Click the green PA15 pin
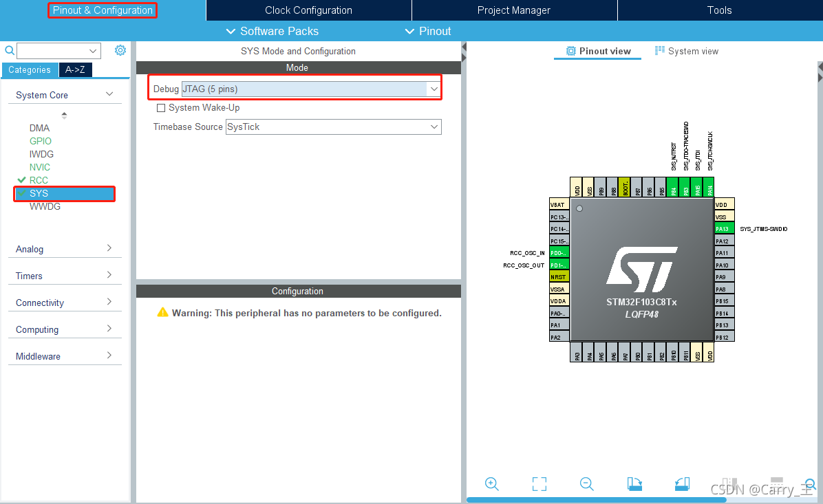 pos(696,187)
